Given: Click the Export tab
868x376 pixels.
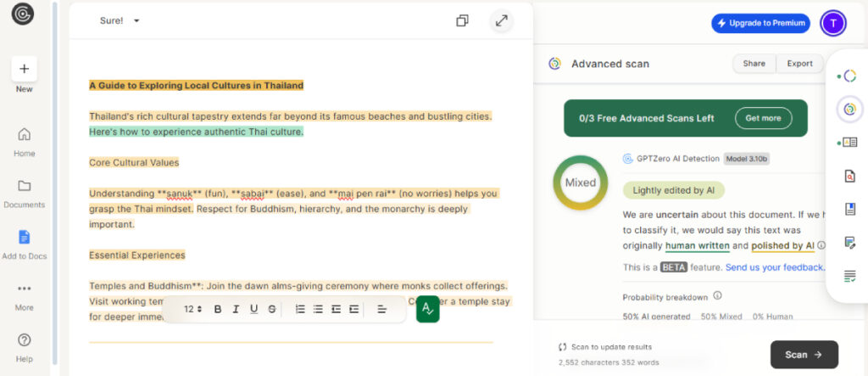Looking at the screenshot, I should click(799, 64).
